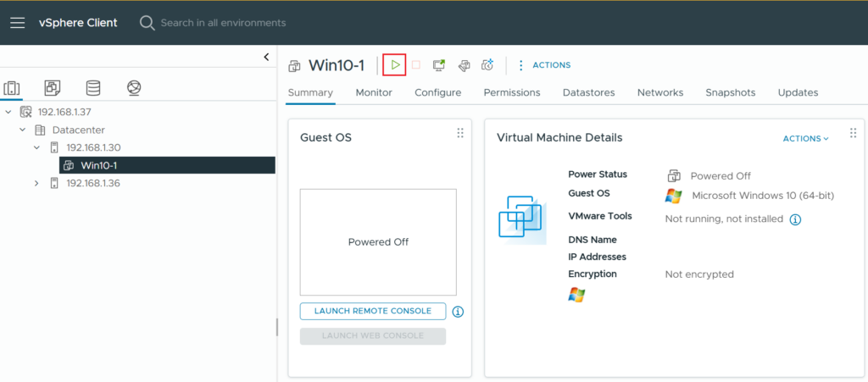Click info icon beside Launch Remote Console

458,312
